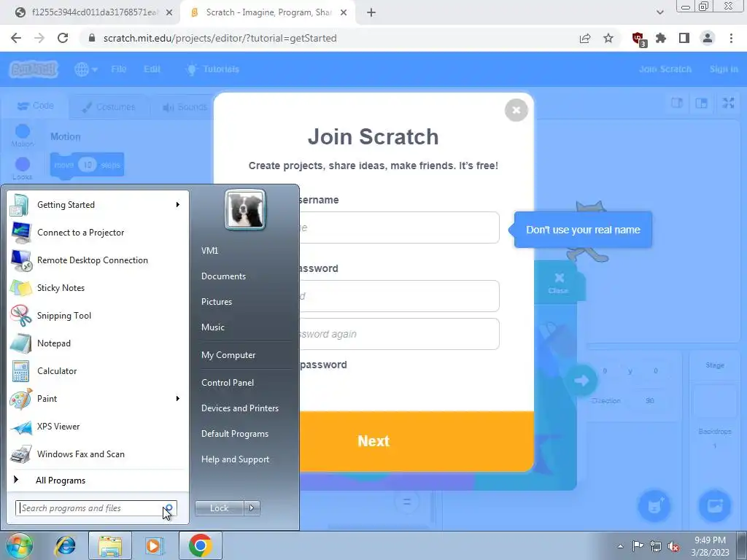Open Chrome extensions puzzle icon
Viewport: 747px width, 560px height.
tap(661, 38)
